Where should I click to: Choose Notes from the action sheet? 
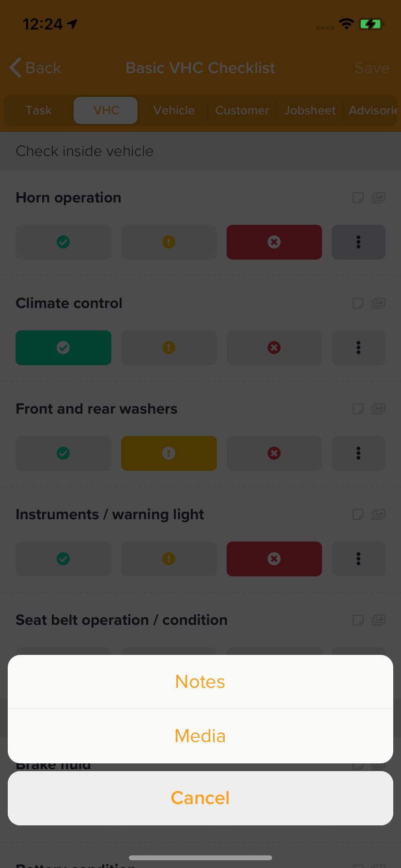point(200,682)
